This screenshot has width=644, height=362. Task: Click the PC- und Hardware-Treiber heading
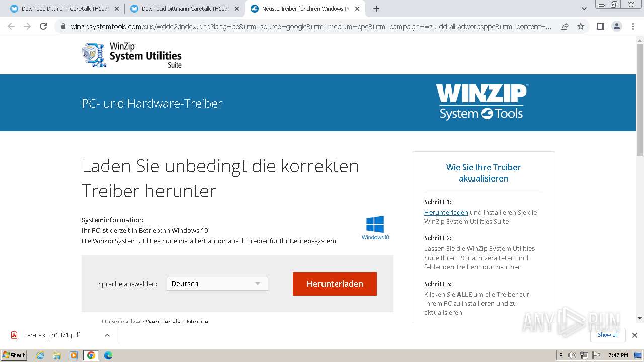coord(152,103)
